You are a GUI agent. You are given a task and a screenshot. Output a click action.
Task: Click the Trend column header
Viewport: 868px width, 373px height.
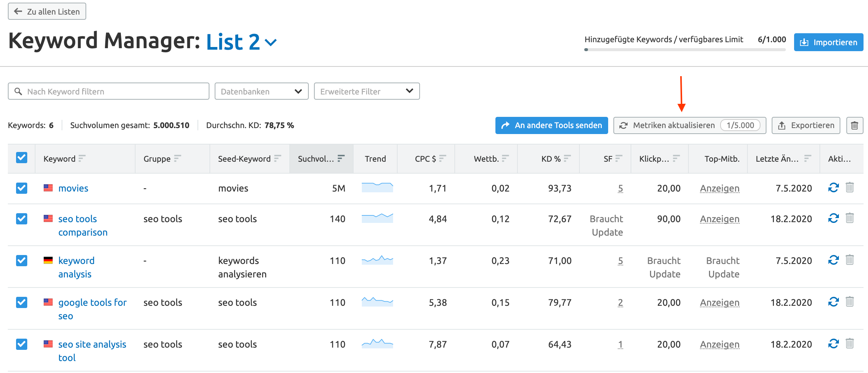click(x=375, y=159)
